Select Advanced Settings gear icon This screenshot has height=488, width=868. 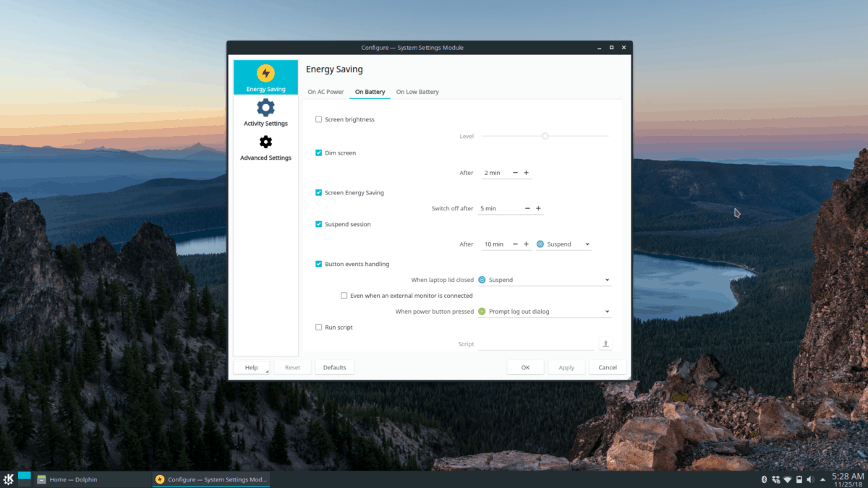tap(265, 142)
